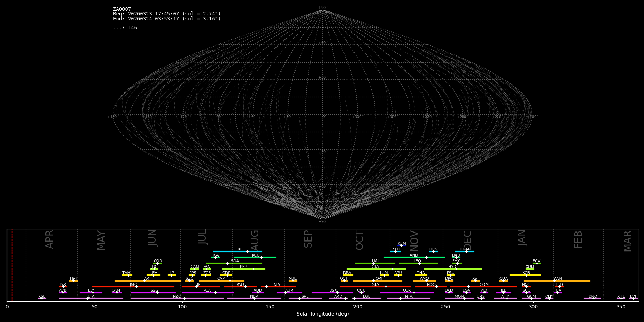644x322 pixels.
Task: Click the STA shower label
Action: pyautogui.click(x=376, y=285)
